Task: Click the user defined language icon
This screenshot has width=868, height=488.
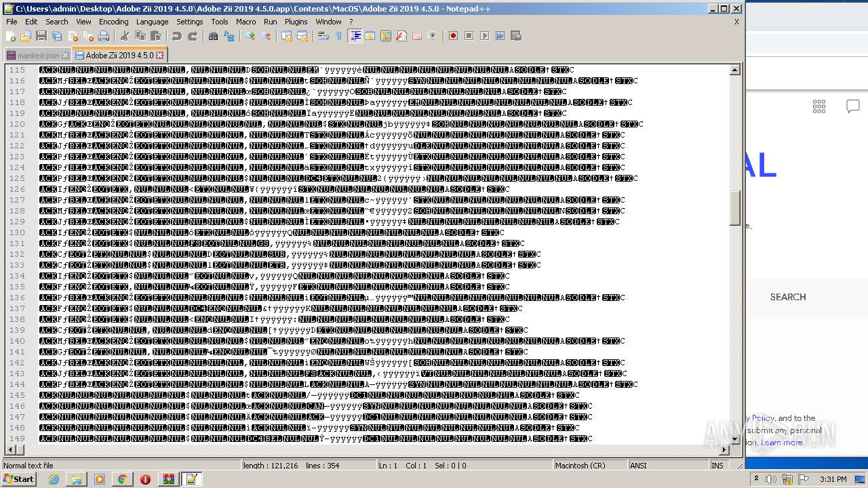Action: pyautogui.click(x=370, y=36)
